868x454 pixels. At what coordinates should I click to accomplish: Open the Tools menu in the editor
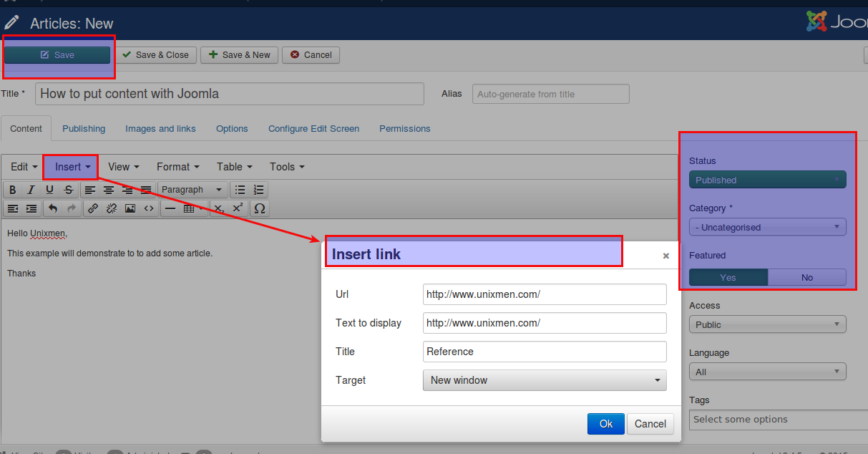pos(287,167)
